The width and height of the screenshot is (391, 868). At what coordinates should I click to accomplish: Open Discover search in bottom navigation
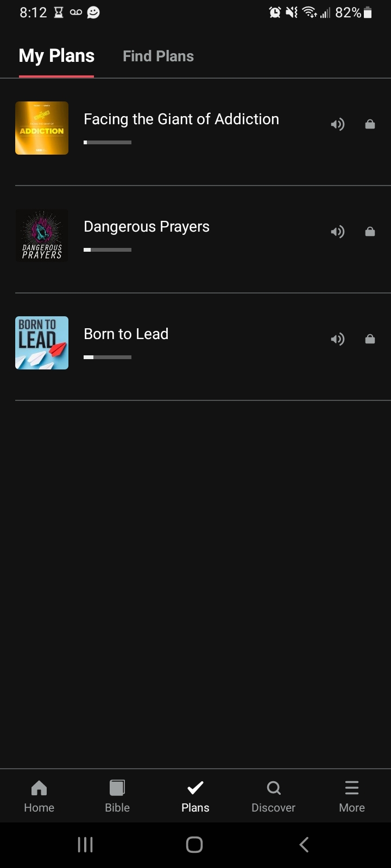point(274,796)
